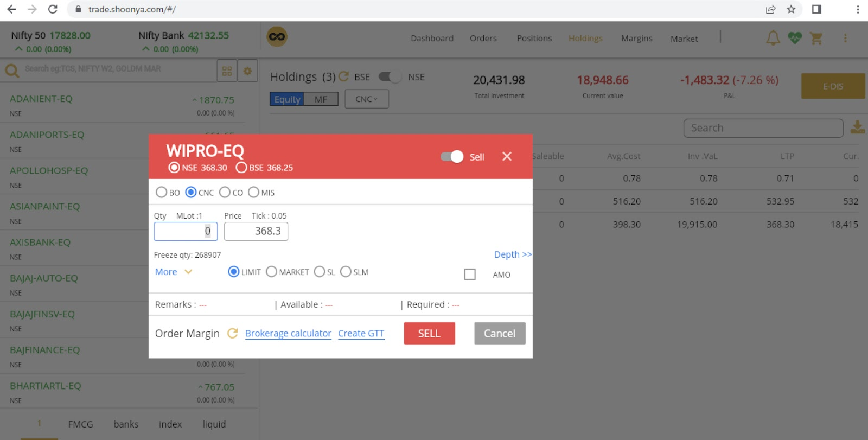The height and width of the screenshot is (440, 868).
Task: Switch to index watchlist tab
Action: tap(170, 424)
